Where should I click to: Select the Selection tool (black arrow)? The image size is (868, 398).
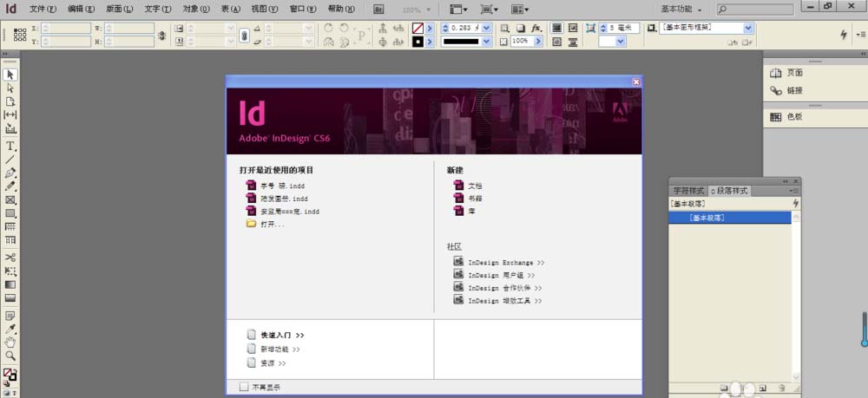(10, 74)
